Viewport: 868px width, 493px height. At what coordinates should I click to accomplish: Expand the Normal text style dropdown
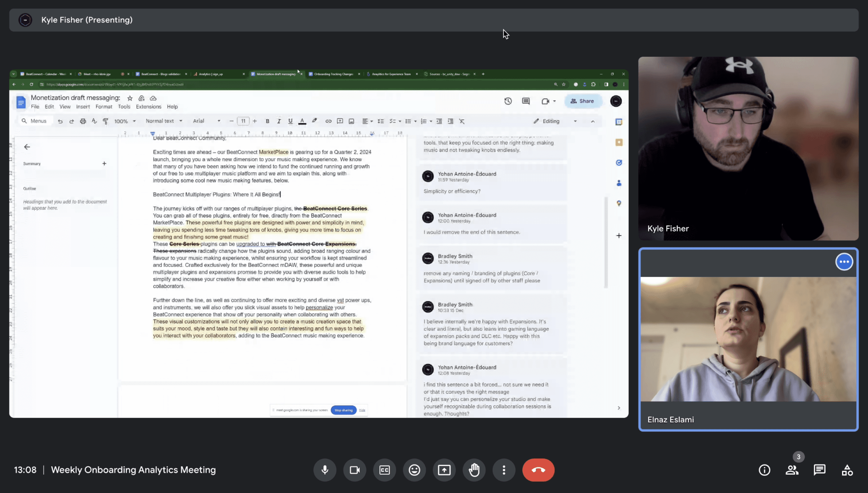click(164, 121)
